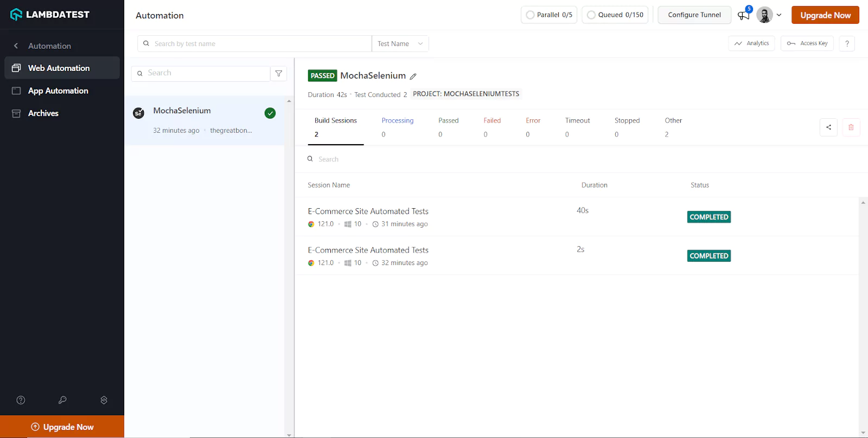Viewport: 868px width, 438px height.
Task: Click session list scrollbar up arrow
Action: pos(863,203)
